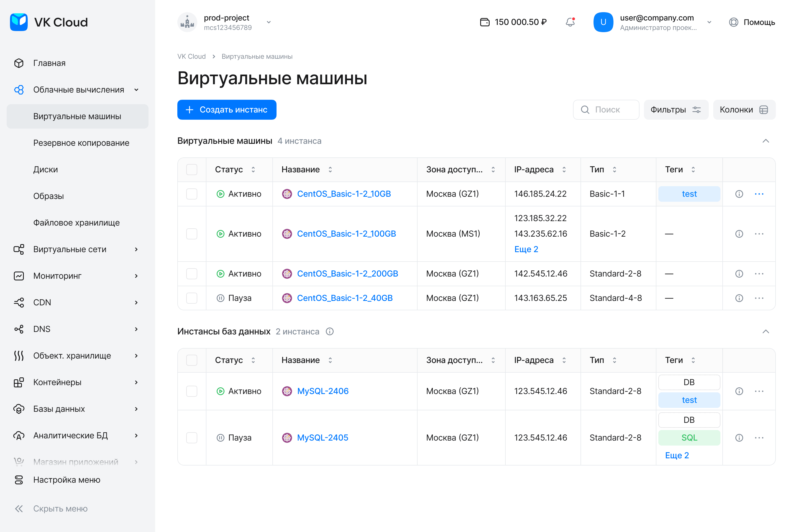Click VK Cloud breadcrumb link
Viewport: 798px width, 532px height.
point(191,56)
